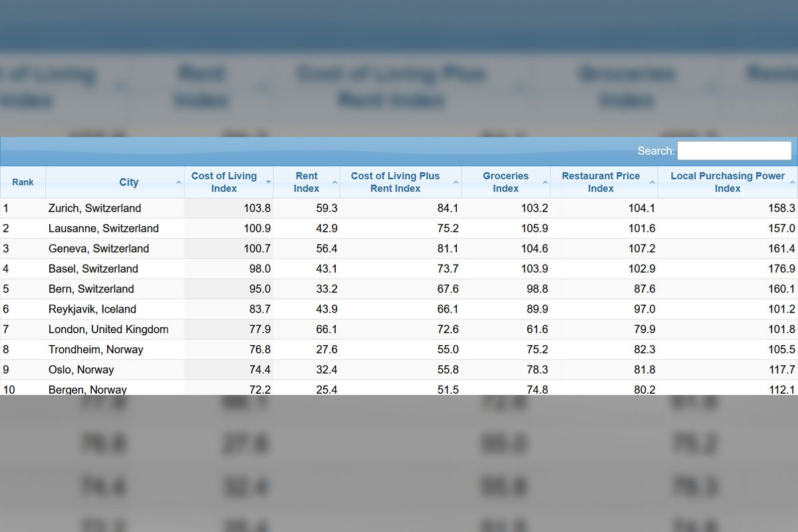Sort by the City header label

click(x=129, y=182)
